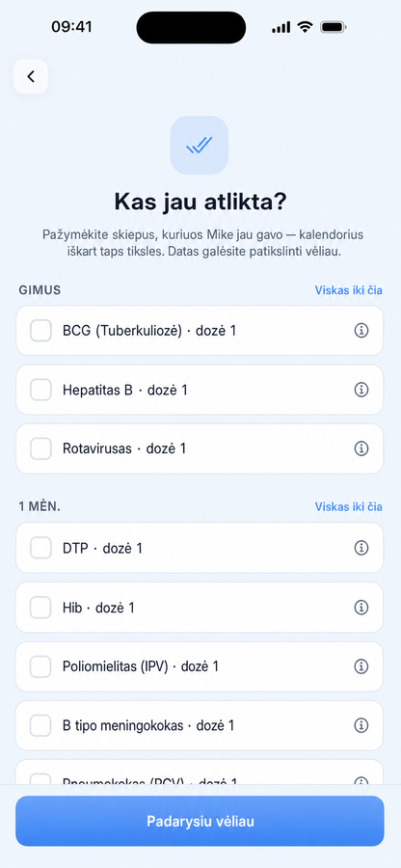The width and height of the screenshot is (401, 868).
Task: Open info icon for B tipo meningokokas
Action: (x=361, y=725)
